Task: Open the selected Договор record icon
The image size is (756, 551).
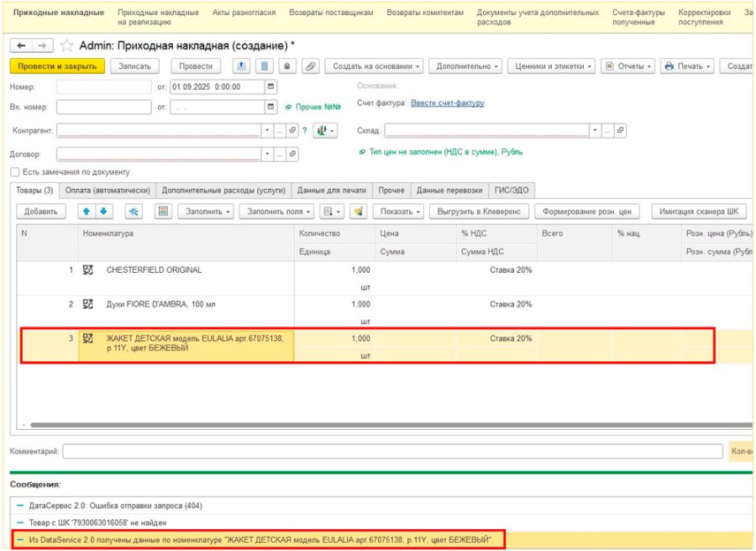Action: pyautogui.click(x=292, y=154)
